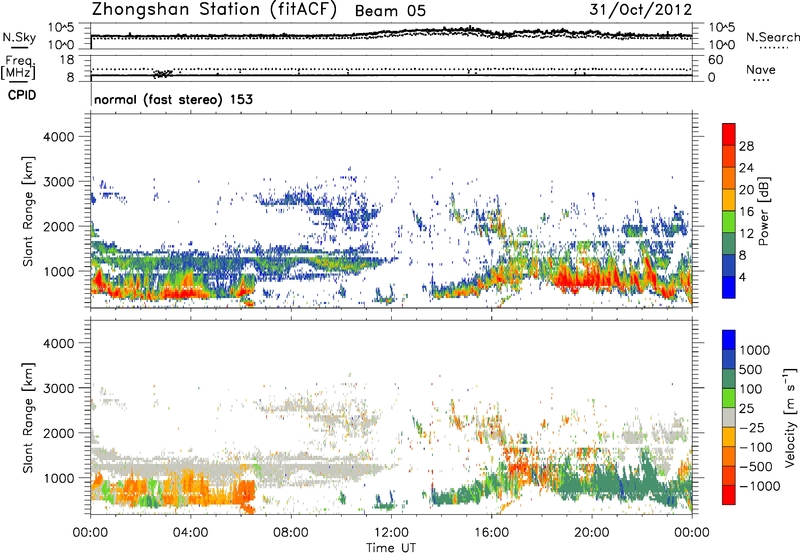Click Power colorbar light green segment 12 to 16
This screenshot has height=554, width=800.
(x=729, y=222)
